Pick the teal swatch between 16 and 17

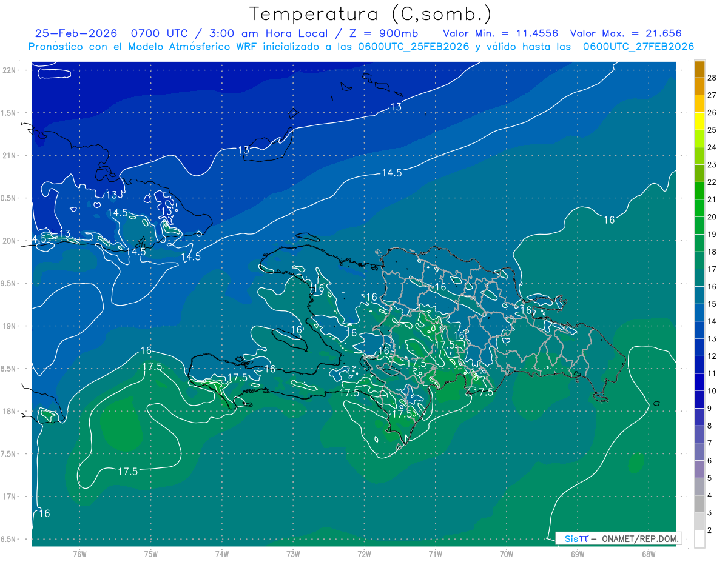point(699,278)
